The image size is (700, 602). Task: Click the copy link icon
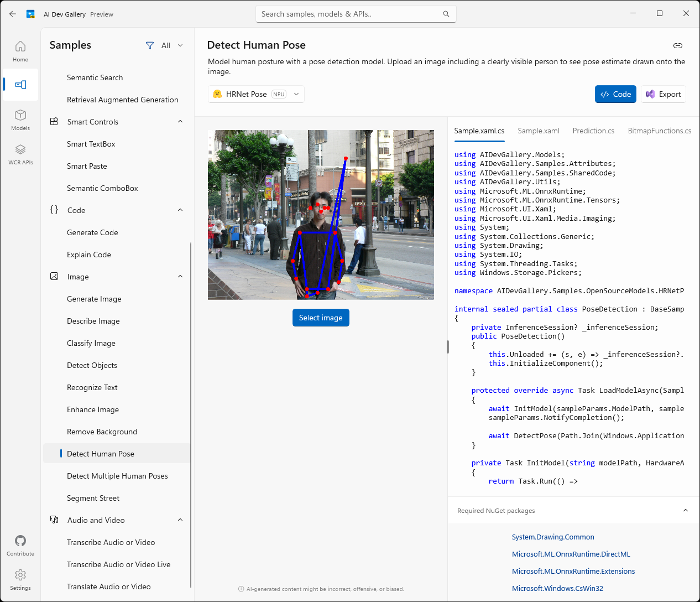pos(677,45)
